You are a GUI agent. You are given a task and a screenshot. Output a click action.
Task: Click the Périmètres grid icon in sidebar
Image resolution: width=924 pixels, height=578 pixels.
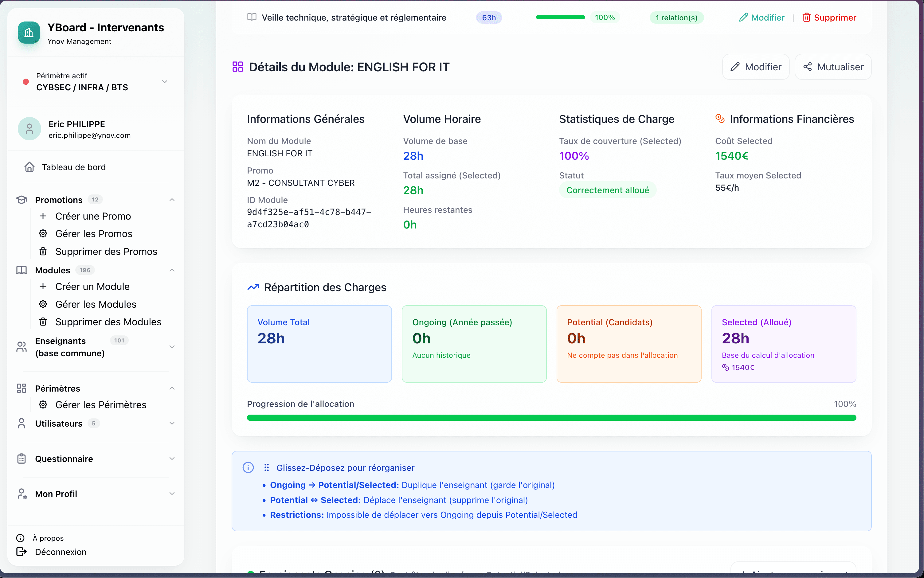[22, 389]
